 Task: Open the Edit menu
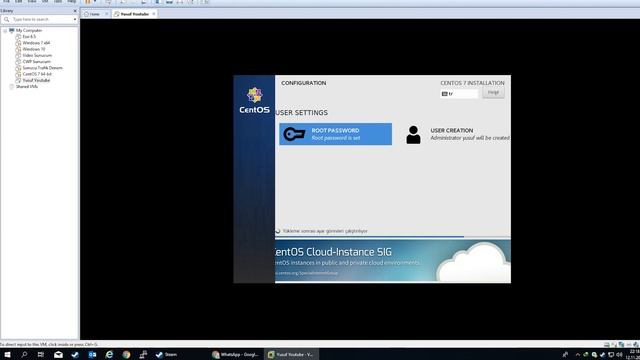coord(19,2)
